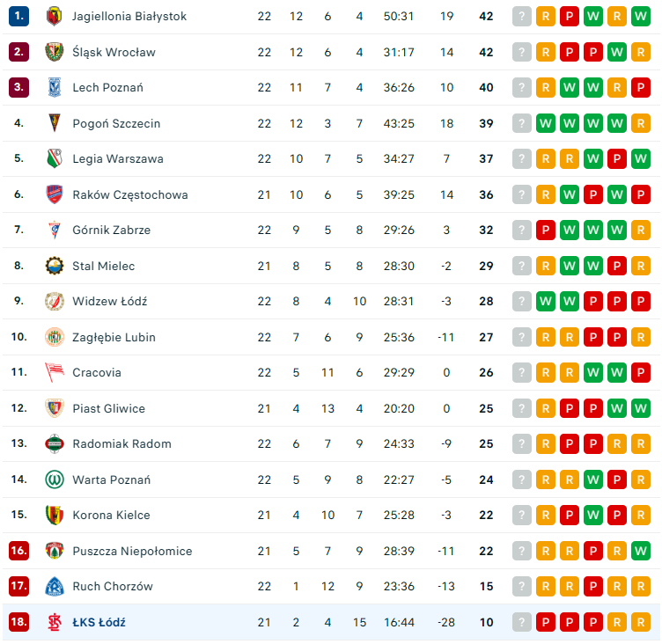The height and width of the screenshot is (644, 662).
Task: Click Puszcza Niepołomice's green W form badge
Action: tap(641, 551)
